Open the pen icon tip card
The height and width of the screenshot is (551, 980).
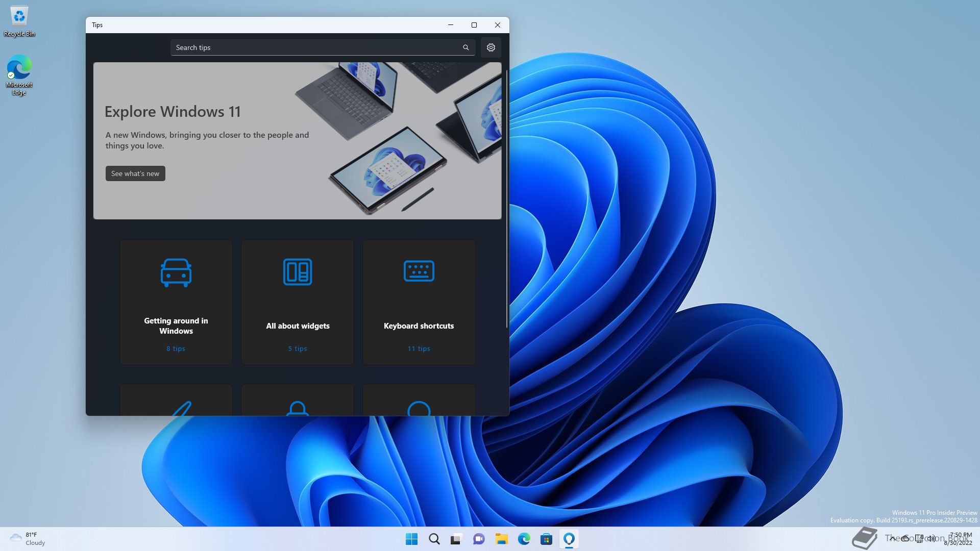[176, 400]
